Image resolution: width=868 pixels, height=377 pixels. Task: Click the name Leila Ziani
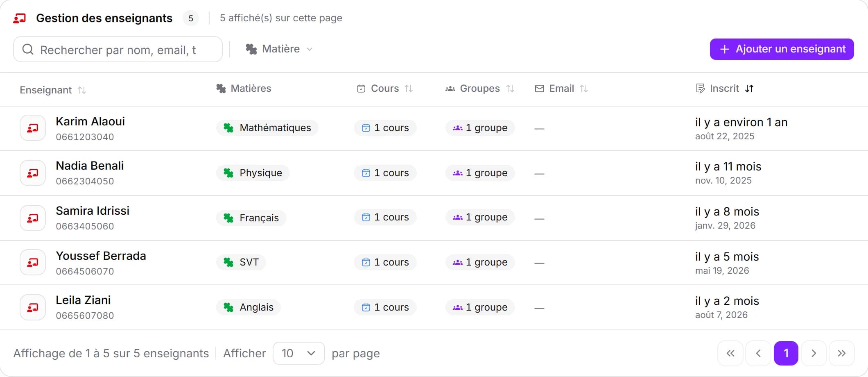[x=83, y=300]
